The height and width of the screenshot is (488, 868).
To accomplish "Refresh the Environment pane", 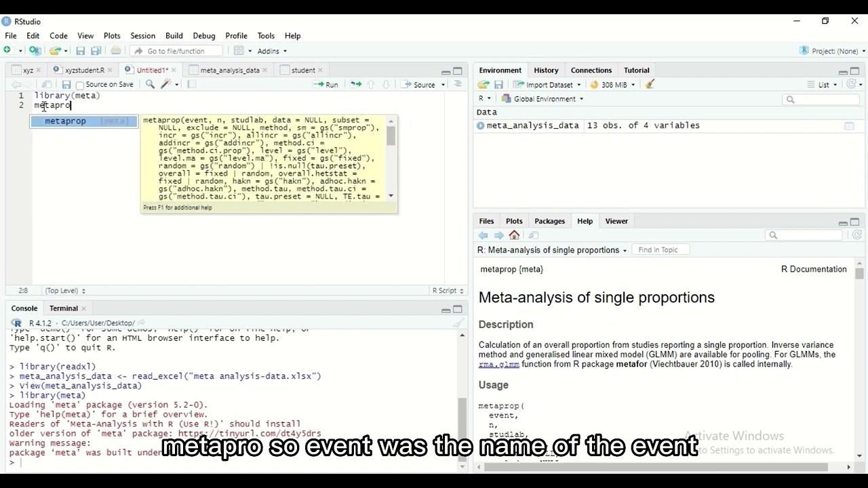I will 852,85.
